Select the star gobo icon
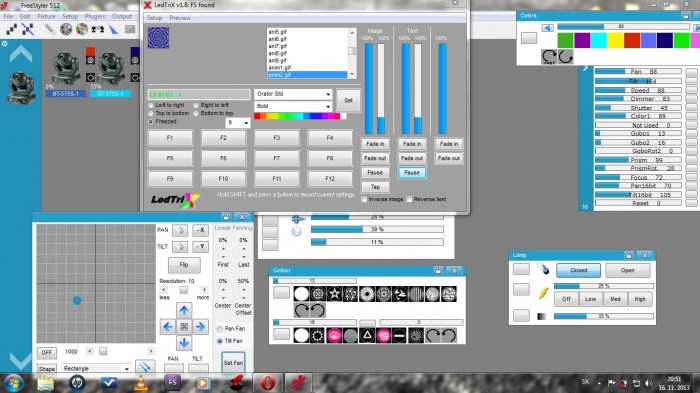The image size is (700, 393). (x=334, y=294)
